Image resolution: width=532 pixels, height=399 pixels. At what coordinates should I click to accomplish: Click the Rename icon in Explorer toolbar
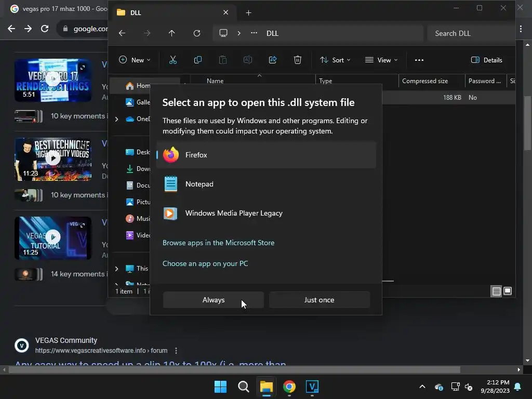click(248, 60)
